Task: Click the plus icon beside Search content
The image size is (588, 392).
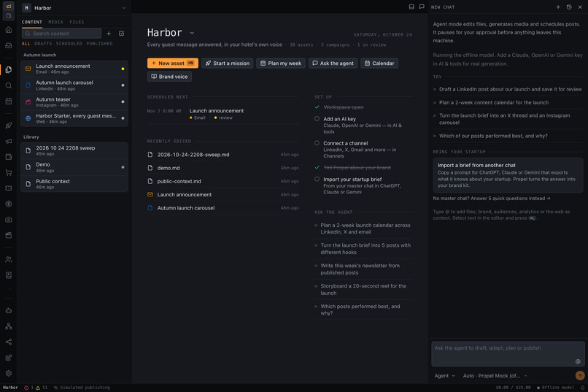Action: point(109,34)
